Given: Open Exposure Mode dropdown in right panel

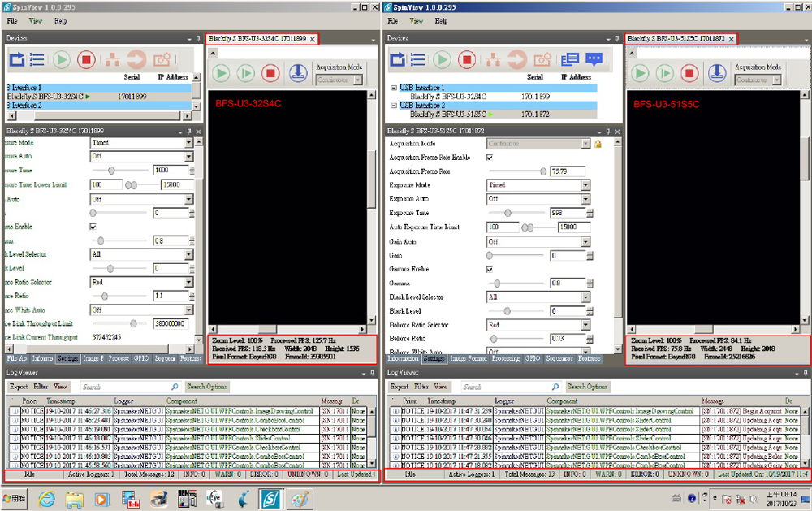Looking at the screenshot, I should pyautogui.click(x=585, y=185).
